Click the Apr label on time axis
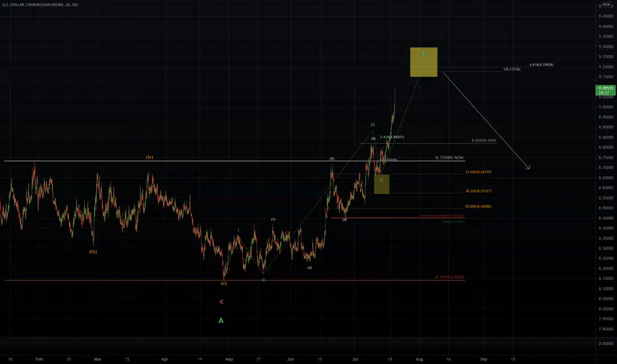 [164, 359]
